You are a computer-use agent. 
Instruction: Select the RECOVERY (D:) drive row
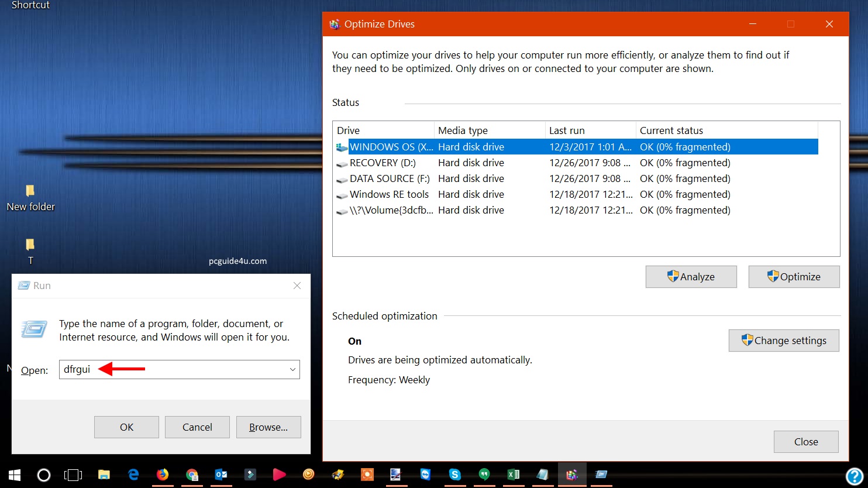pos(383,163)
